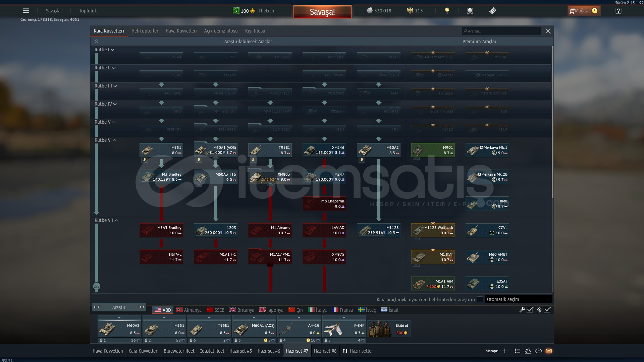Click the M3 Bradley vehicle card
Image resolution: width=644 pixels, height=362 pixels.
point(161,177)
